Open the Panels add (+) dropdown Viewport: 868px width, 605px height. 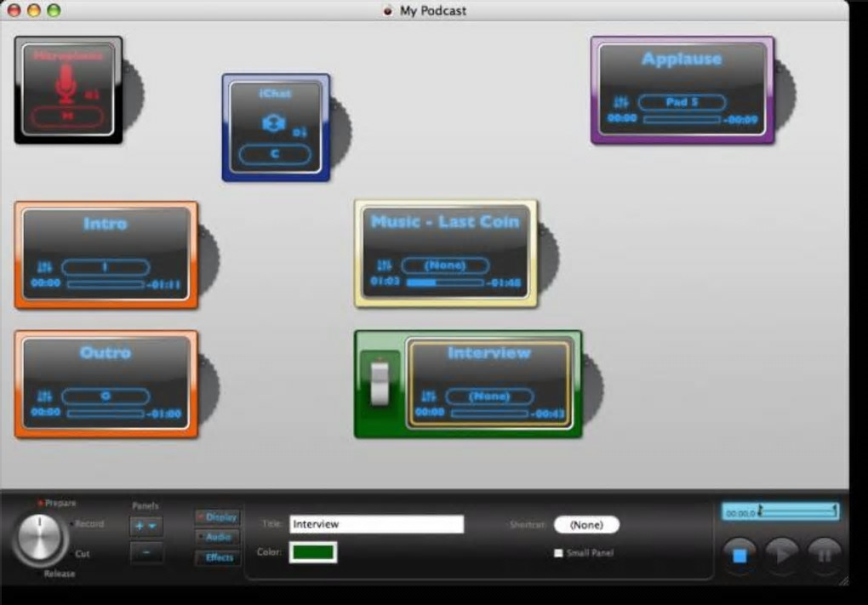(x=146, y=526)
